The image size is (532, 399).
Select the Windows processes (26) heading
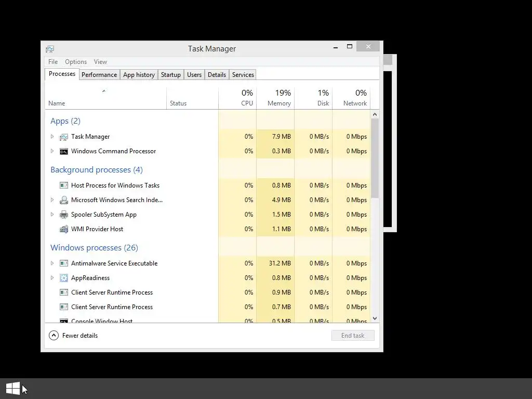pos(95,248)
